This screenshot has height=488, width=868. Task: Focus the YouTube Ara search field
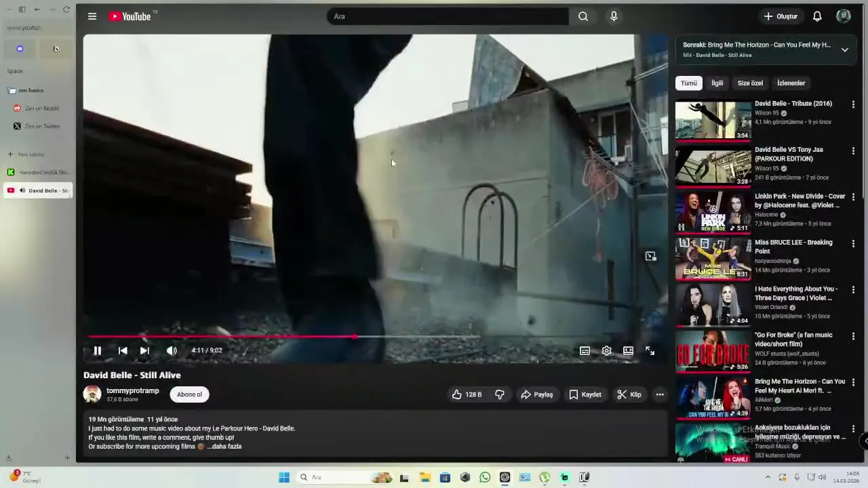448,16
